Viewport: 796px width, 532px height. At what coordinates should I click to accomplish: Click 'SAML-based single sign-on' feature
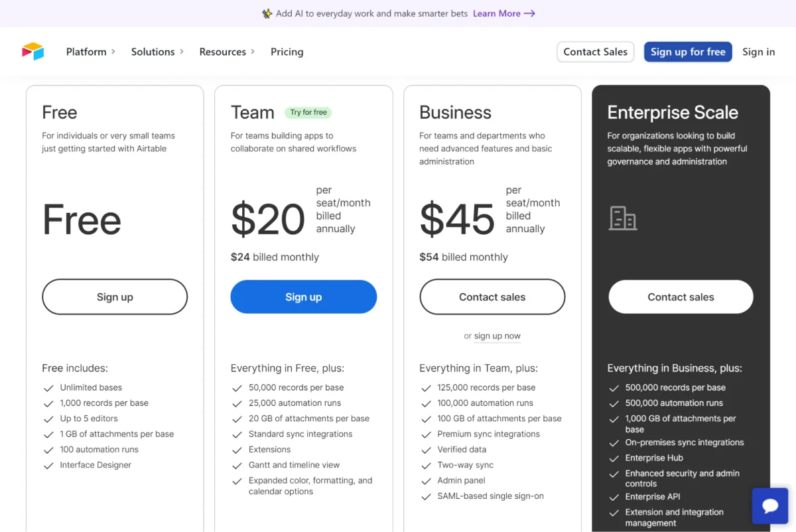(491, 496)
